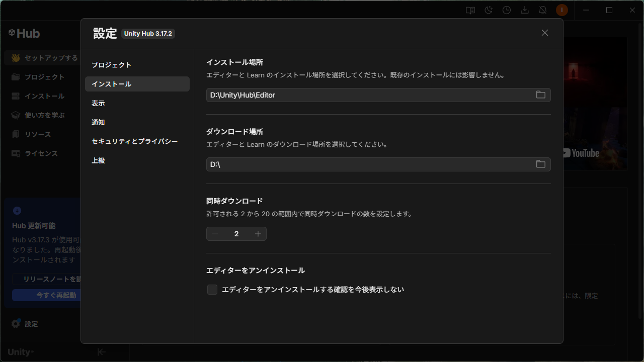Click folder icon in the ダウンロード場所 field
644x362 pixels.
[540, 164]
